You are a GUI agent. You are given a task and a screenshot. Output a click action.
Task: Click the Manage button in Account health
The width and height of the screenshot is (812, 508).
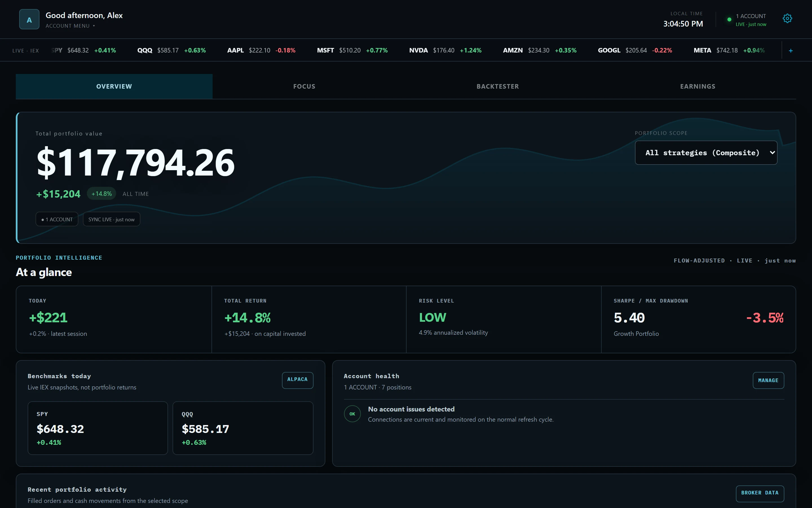tap(768, 380)
